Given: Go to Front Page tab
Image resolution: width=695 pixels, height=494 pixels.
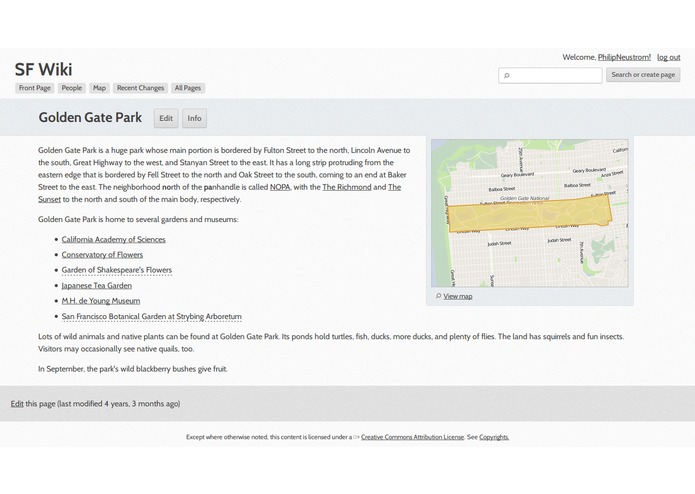Looking at the screenshot, I should pos(35,88).
